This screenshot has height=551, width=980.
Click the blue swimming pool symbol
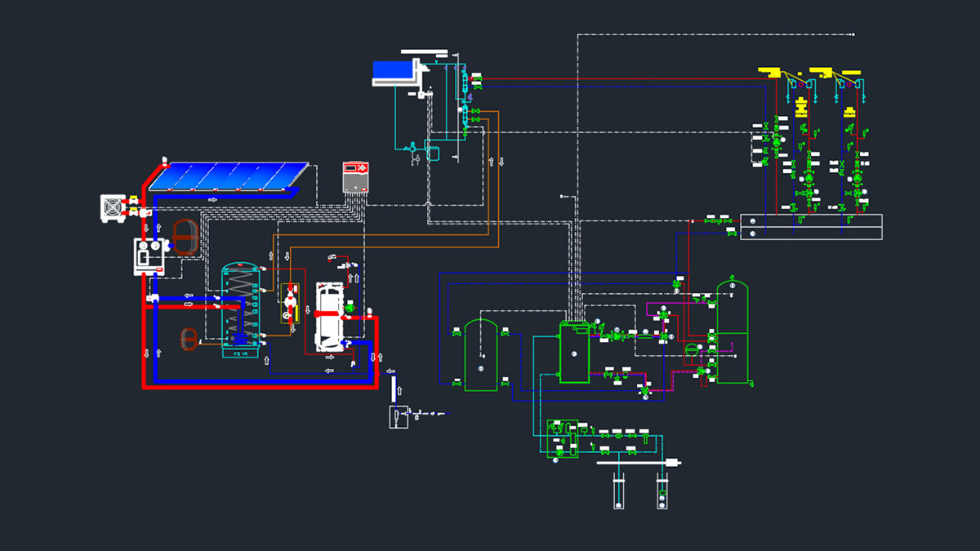point(394,72)
